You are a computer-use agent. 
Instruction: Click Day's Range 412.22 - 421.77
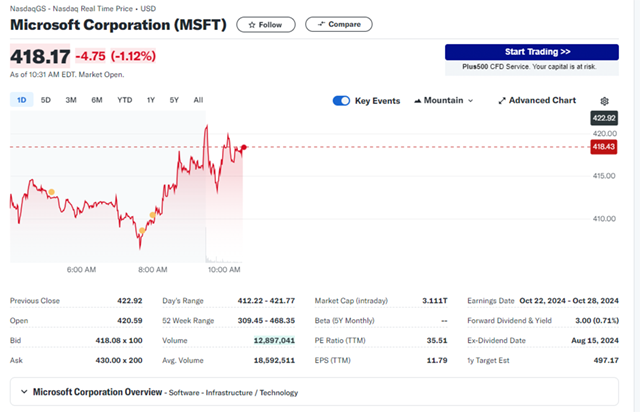[x=266, y=301]
